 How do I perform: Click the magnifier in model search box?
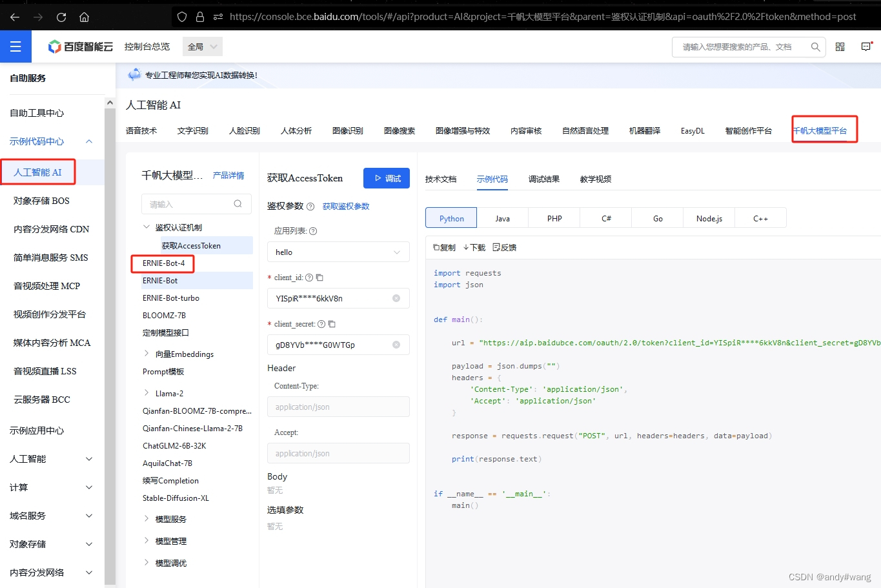point(238,204)
